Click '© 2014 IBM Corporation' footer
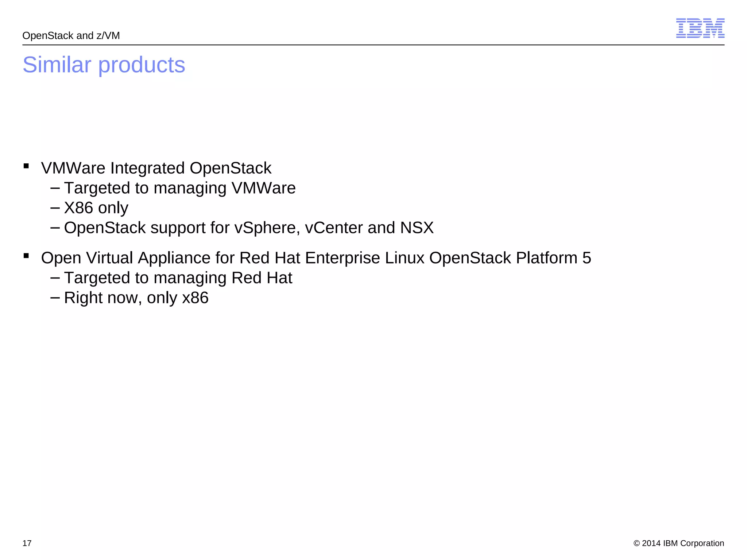Image resolution: width=747 pixels, height=560 pixels. [679, 543]
